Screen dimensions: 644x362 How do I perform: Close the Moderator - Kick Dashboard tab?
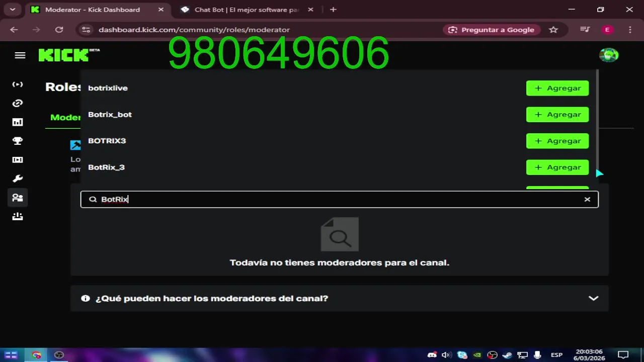tap(160, 10)
